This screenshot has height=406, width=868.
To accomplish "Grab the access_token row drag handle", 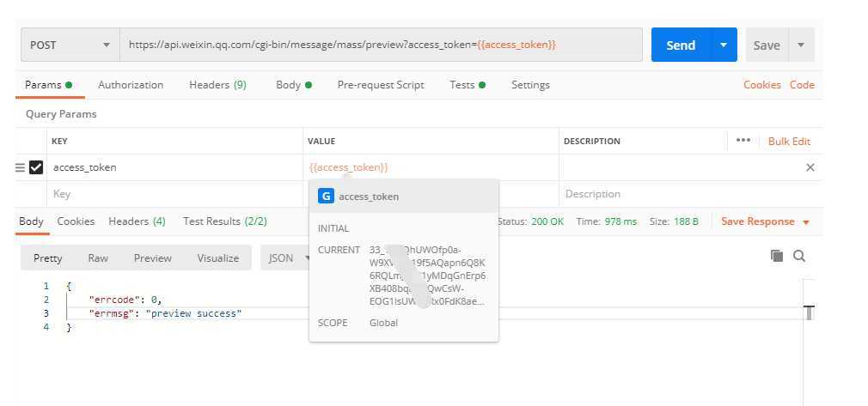I will point(20,167).
